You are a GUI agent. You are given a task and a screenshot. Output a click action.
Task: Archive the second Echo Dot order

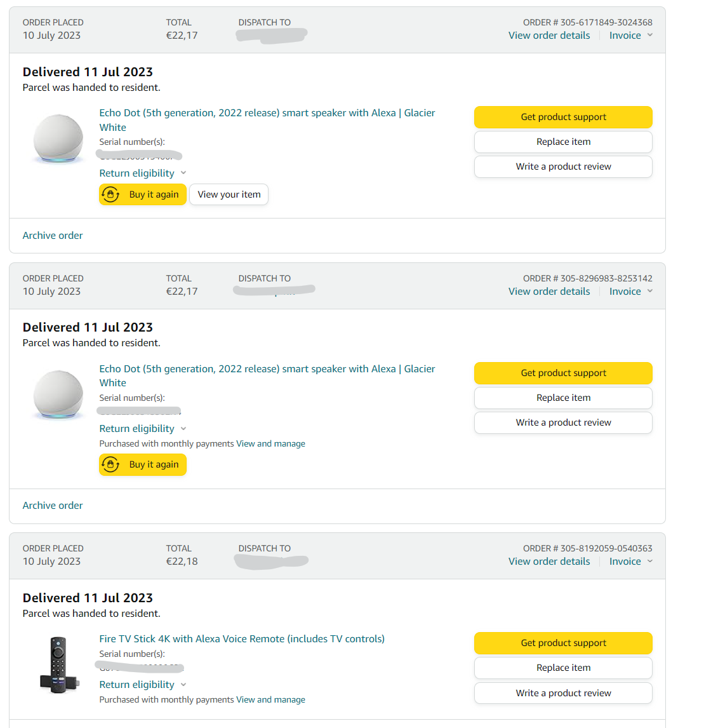click(53, 506)
